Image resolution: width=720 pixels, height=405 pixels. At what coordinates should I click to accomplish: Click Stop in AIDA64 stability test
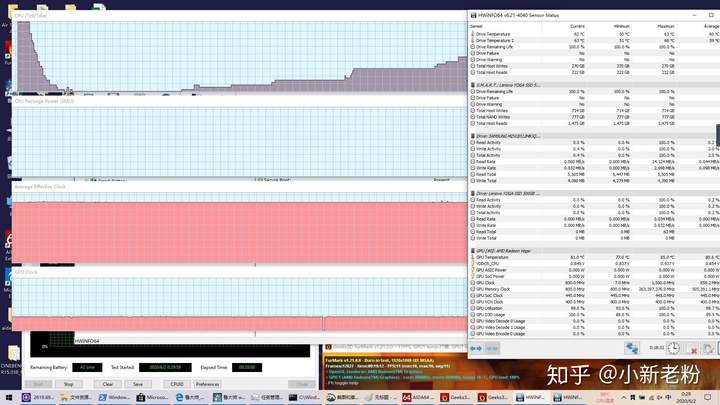click(x=68, y=384)
